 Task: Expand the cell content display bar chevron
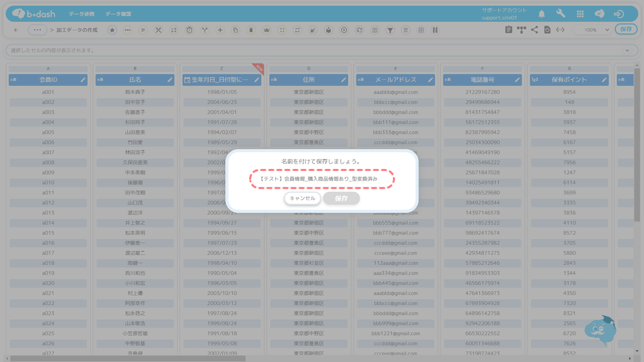pos(627,51)
